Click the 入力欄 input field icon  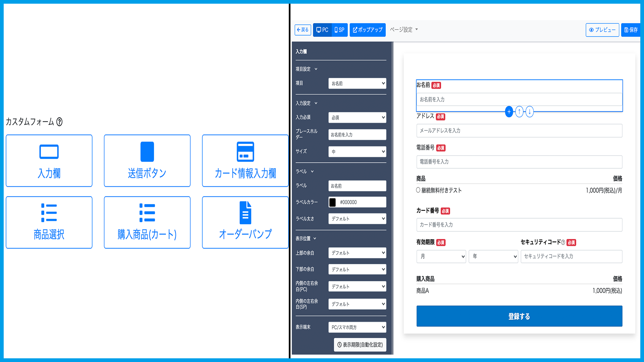(x=49, y=152)
